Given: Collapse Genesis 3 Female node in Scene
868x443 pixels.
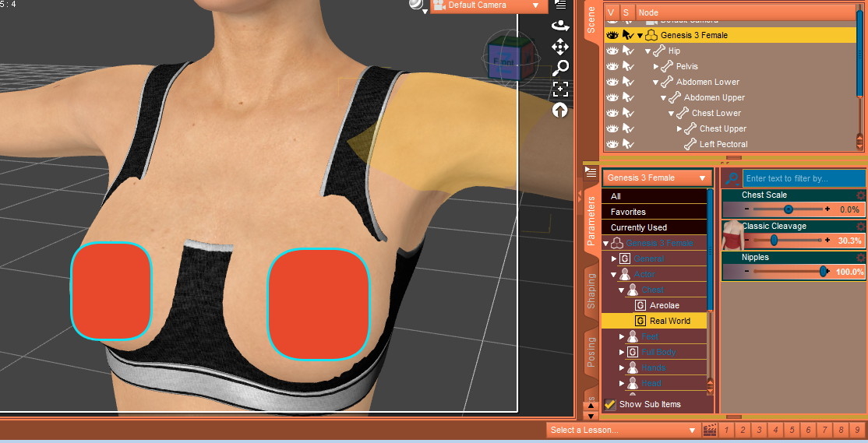Looking at the screenshot, I should [640, 35].
